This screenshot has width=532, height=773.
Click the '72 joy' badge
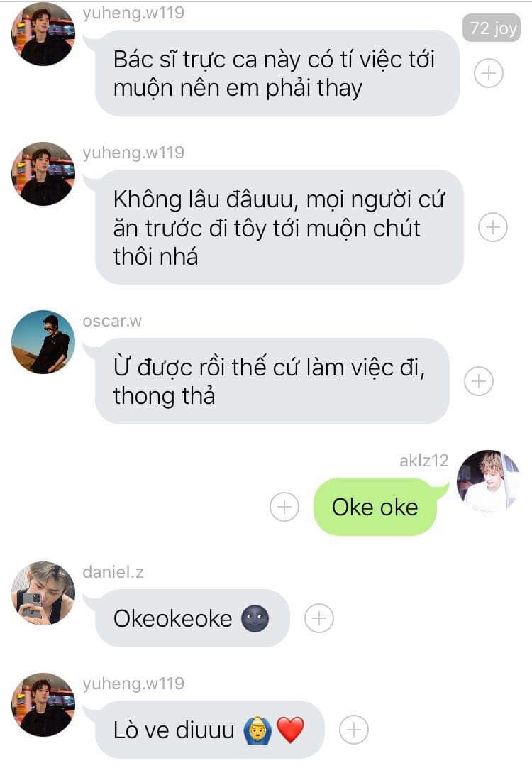pos(492,28)
